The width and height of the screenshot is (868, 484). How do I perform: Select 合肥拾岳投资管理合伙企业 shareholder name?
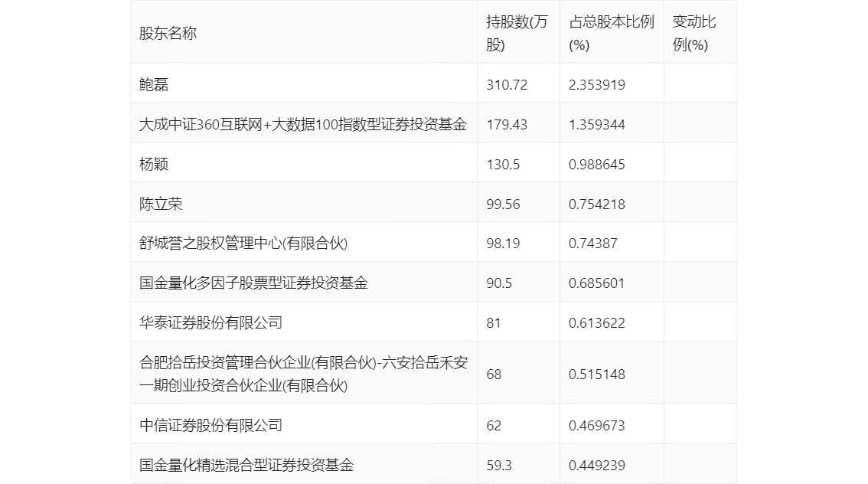(x=303, y=374)
